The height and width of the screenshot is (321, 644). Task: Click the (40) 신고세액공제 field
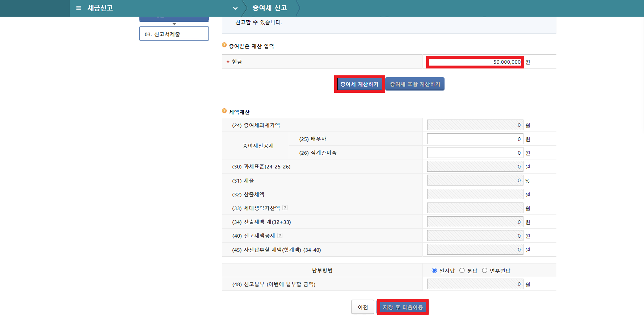tap(475, 235)
